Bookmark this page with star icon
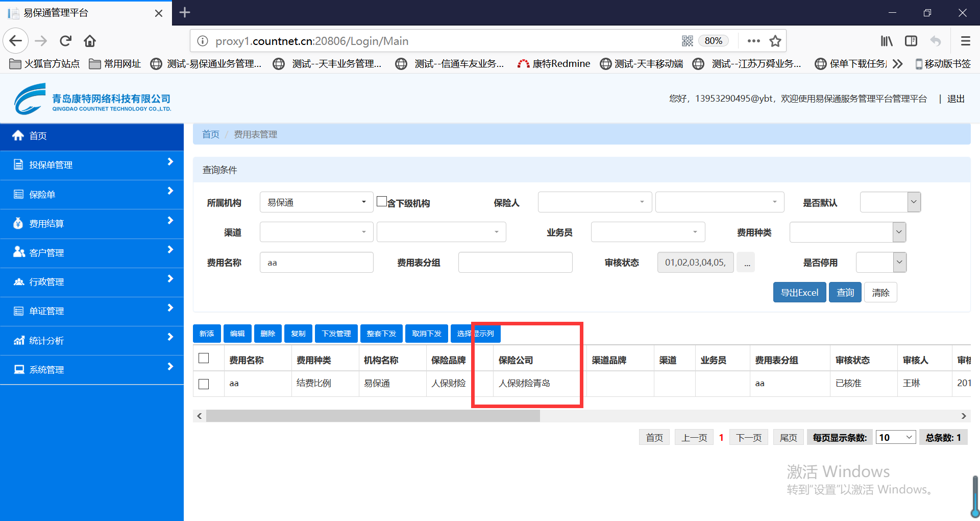 (775, 41)
